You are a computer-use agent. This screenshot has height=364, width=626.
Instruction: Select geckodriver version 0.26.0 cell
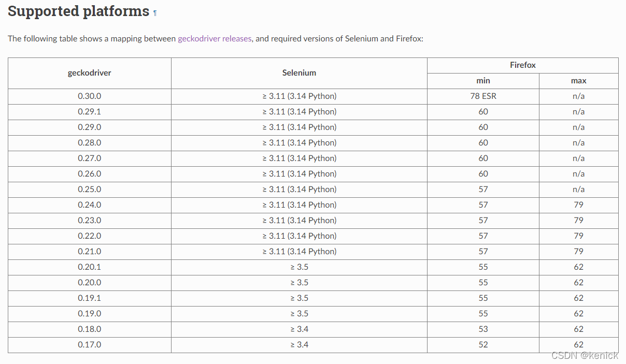pyautogui.click(x=90, y=174)
